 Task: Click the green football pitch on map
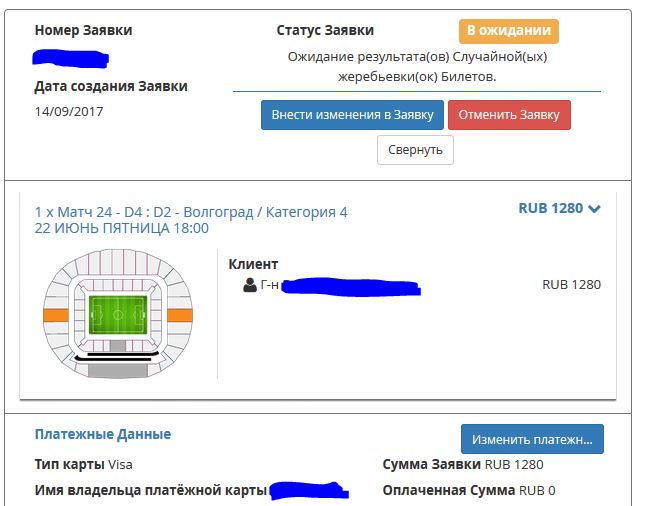tap(118, 315)
